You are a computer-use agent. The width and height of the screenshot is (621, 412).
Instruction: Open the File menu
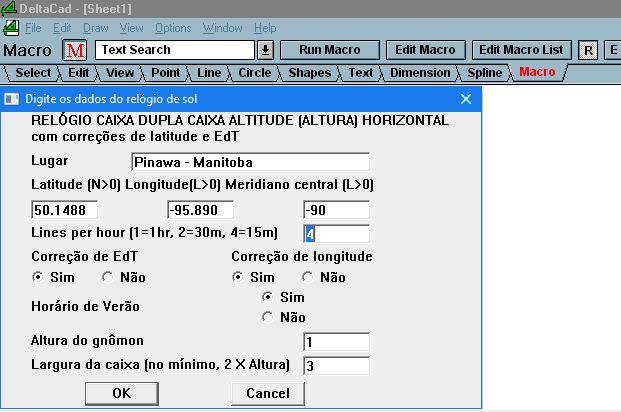pyautogui.click(x=33, y=28)
